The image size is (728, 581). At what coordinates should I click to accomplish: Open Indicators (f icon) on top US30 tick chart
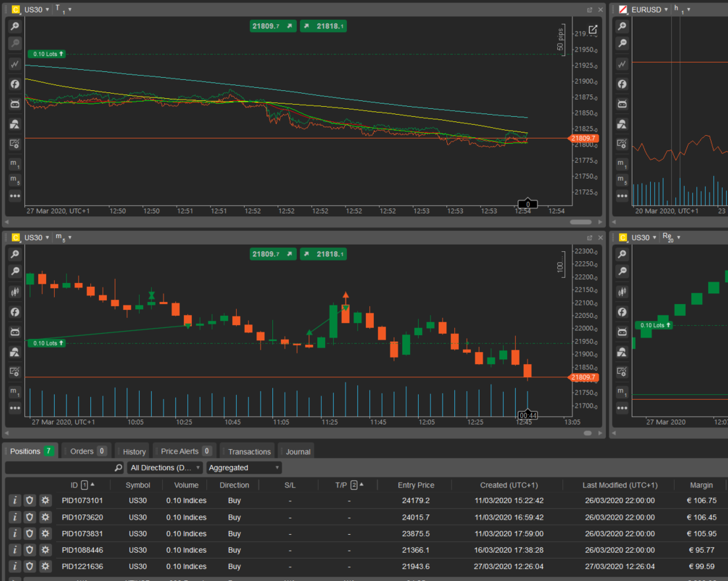[15, 84]
